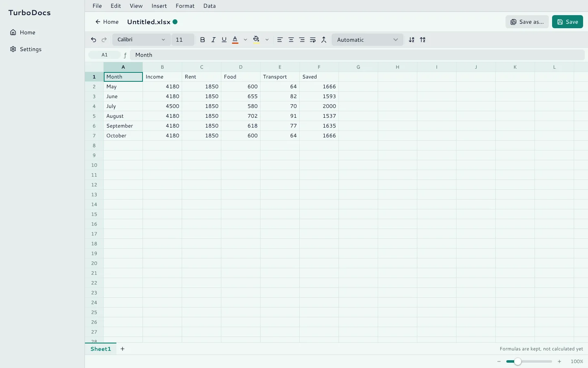
Task: Open Home in the sidebar
Action: [42, 32]
